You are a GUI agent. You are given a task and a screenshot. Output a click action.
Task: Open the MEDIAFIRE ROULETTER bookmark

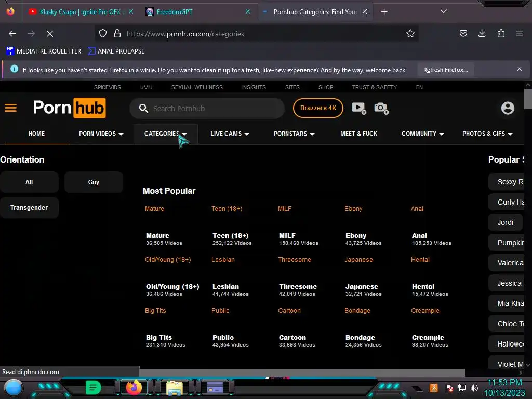click(x=44, y=51)
